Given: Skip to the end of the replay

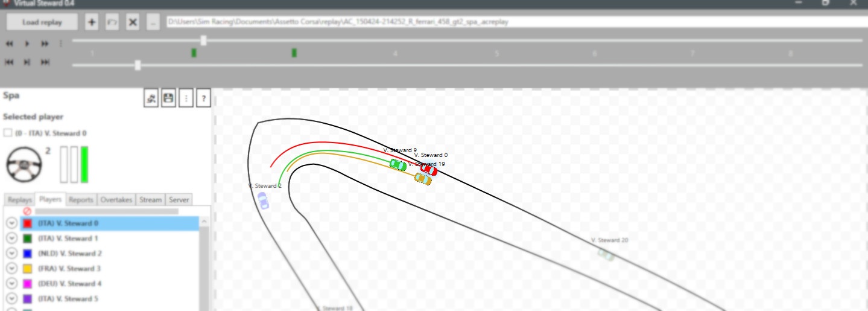Looking at the screenshot, I should [x=45, y=62].
